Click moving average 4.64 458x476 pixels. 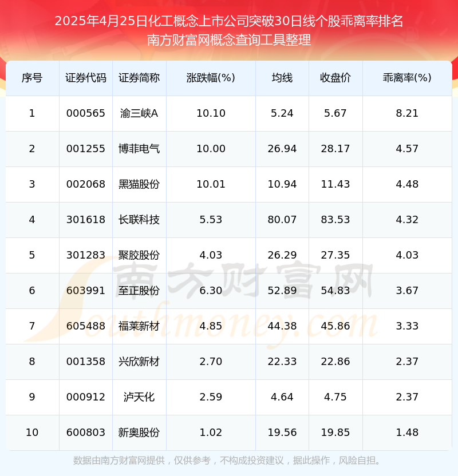coord(282,398)
